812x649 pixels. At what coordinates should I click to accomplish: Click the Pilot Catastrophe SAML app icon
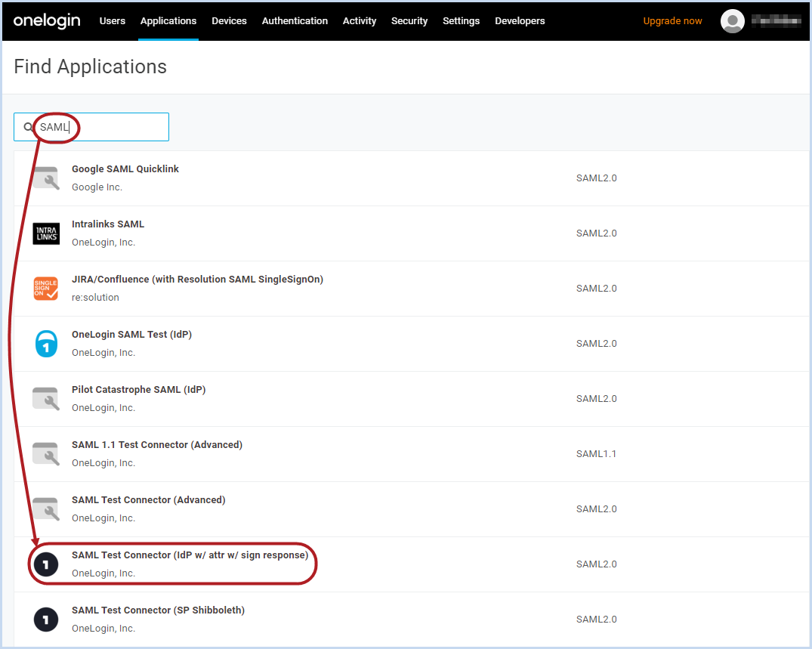[46, 399]
